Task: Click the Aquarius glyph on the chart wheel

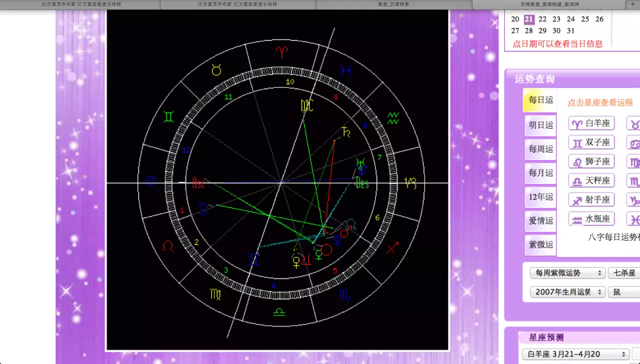Action: [x=393, y=118]
